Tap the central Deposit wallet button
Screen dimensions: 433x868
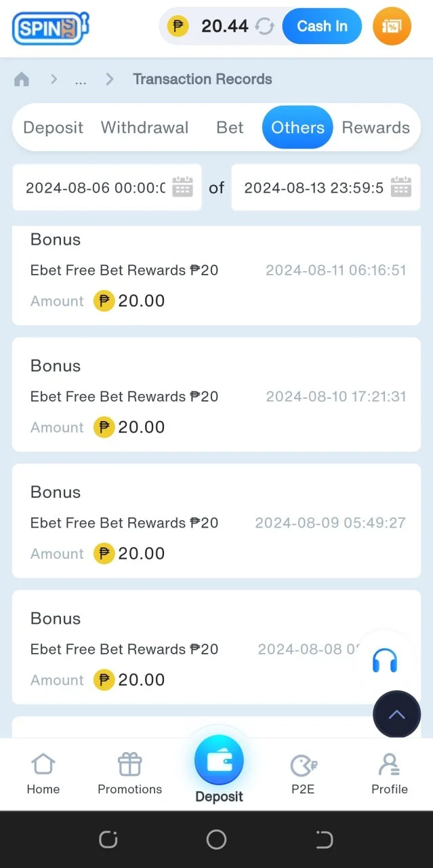[219, 761]
